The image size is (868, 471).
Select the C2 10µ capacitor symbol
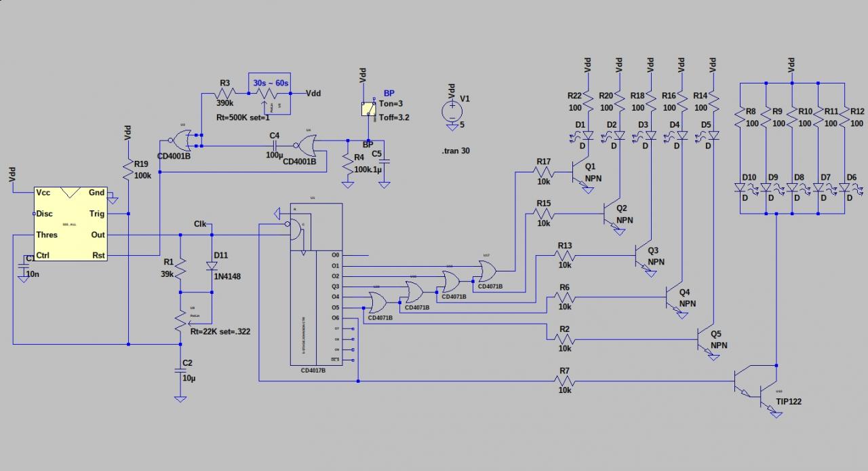[180, 371]
